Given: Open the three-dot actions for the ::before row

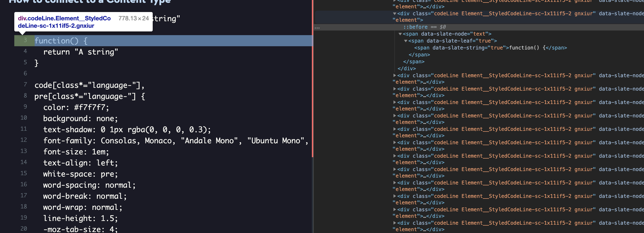Looking at the screenshot, I should click(317, 28).
